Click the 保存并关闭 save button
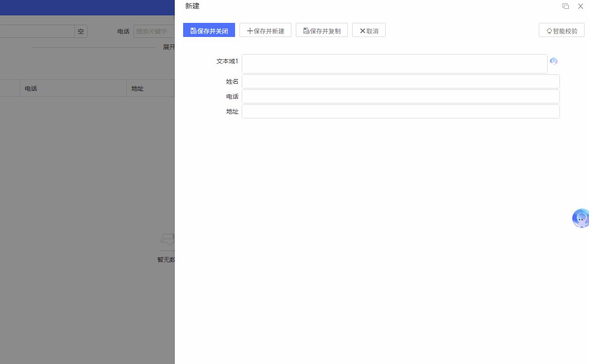Image resolution: width=589 pixels, height=364 pixels. point(209,30)
